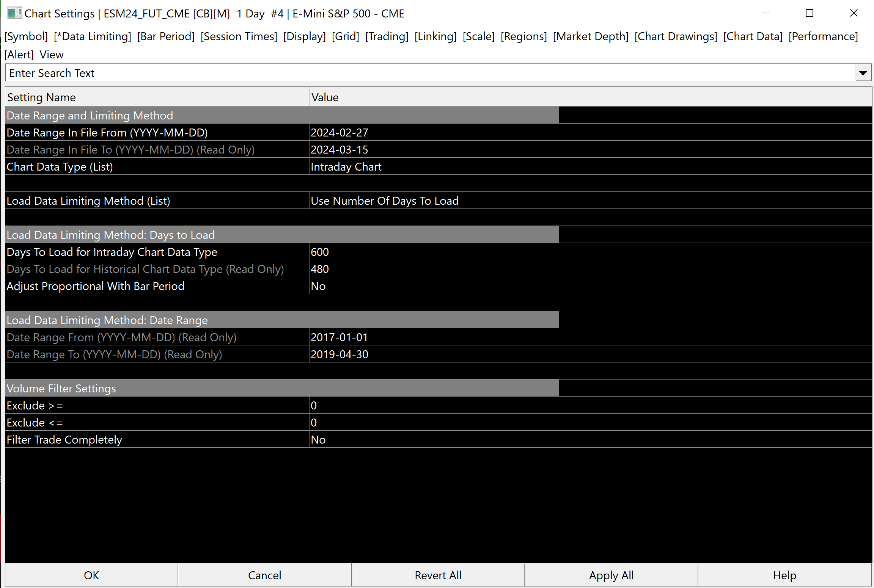This screenshot has width=874, height=588.
Task: Select the [Alert] tab
Action: (19, 55)
